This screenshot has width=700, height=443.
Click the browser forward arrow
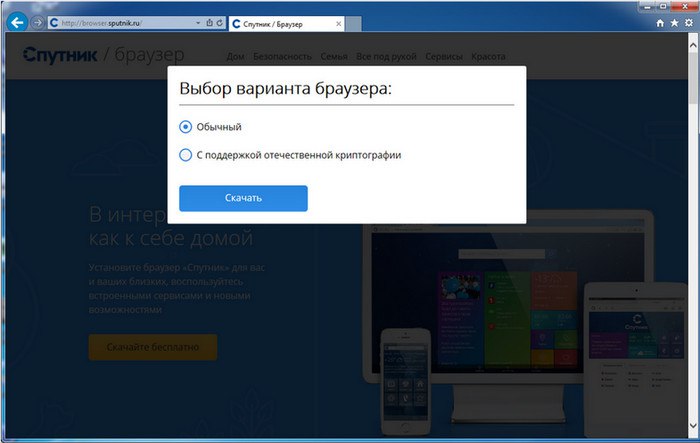(x=38, y=22)
